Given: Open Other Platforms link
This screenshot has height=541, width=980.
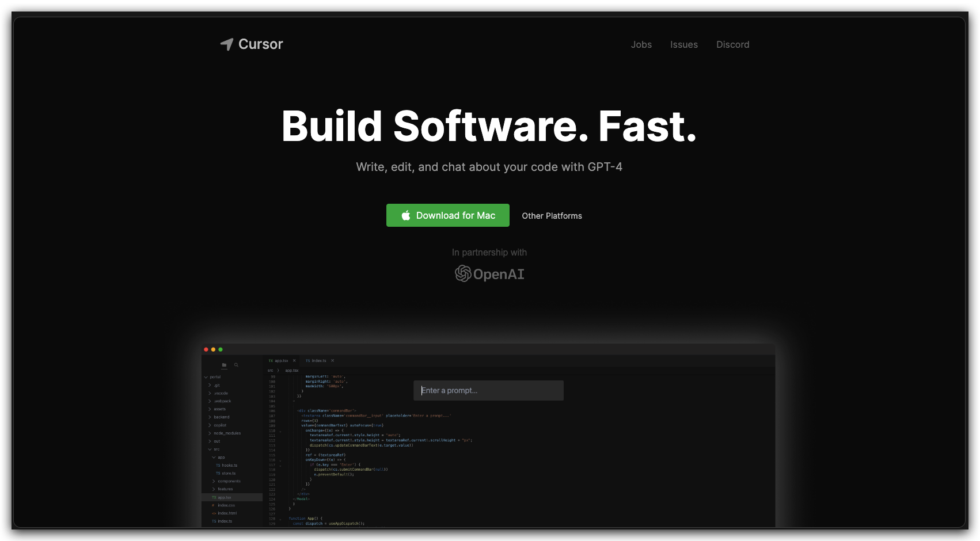Looking at the screenshot, I should [x=552, y=216].
